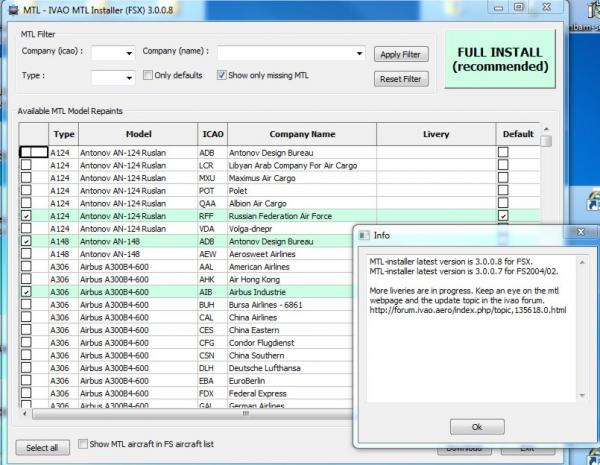Image resolution: width=600 pixels, height=465 pixels.
Task: Check the Libyan Arab Company row checkbox
Action: [x=26, y=165]
